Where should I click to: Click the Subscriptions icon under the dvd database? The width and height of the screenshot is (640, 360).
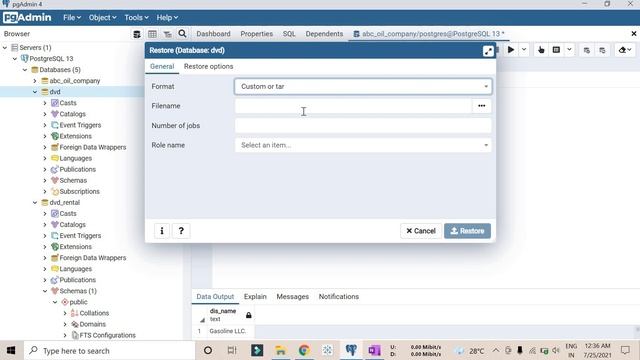pos(55,191)
